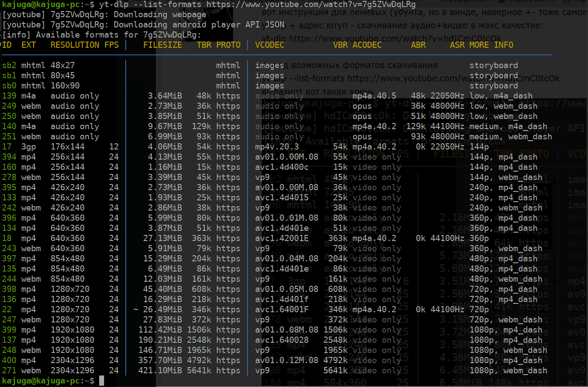Click the 3gp extension in row 17
Screen dimensions: 588x387
(x=28, y=147)
